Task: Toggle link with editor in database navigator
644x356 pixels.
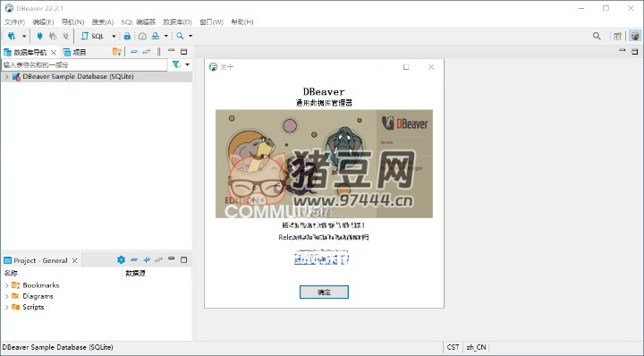Action: click(146, 52)
